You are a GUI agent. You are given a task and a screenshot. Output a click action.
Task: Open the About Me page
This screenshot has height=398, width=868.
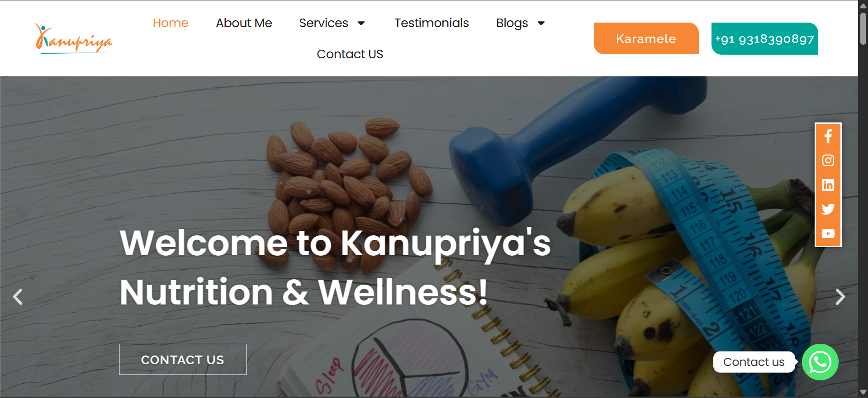tap(244, 23)
